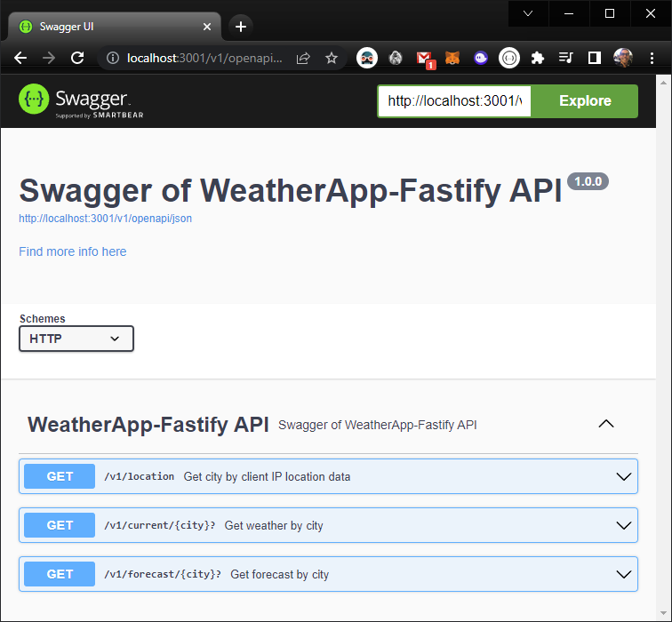This screenshot has height=622, width=672.
Task: Click the browser forward arrow
Action: pos(49,58)
